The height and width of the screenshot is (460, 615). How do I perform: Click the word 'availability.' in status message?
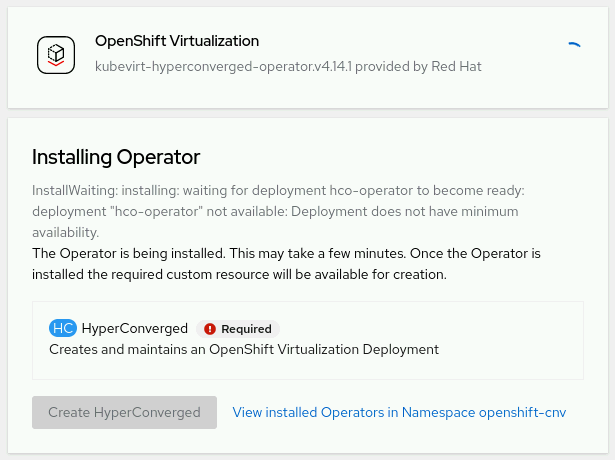[x=65, y=232]
